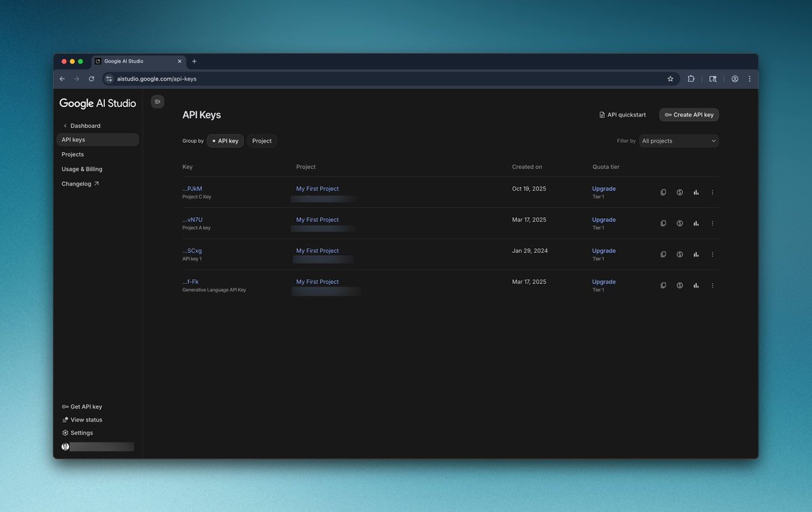
Task: Open View status
Action: 82,419
